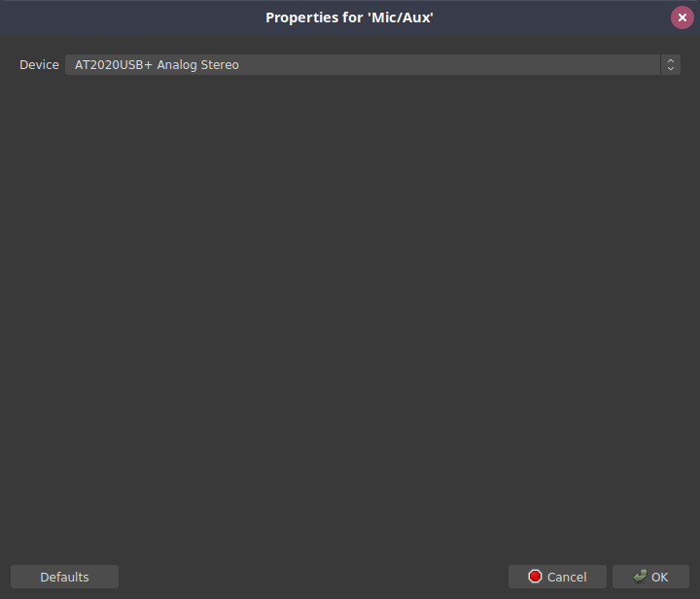Image resolution: width=700 pixels, height=599 pixels.
Task: Click the Properties for 'Mic/Aux' title bar
Action: click(350, 18)
